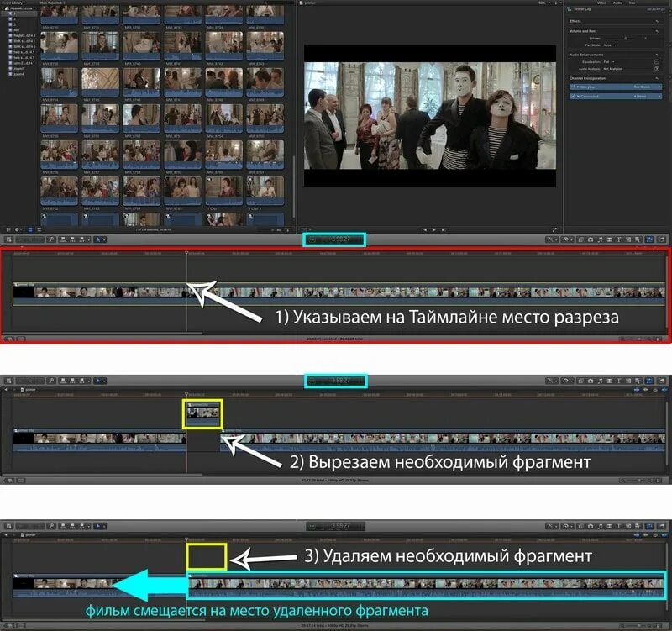Viewport: 672px width, 631px height.
Task: Adjust the Volume slider in inspector
Action: tap(626, 38)
